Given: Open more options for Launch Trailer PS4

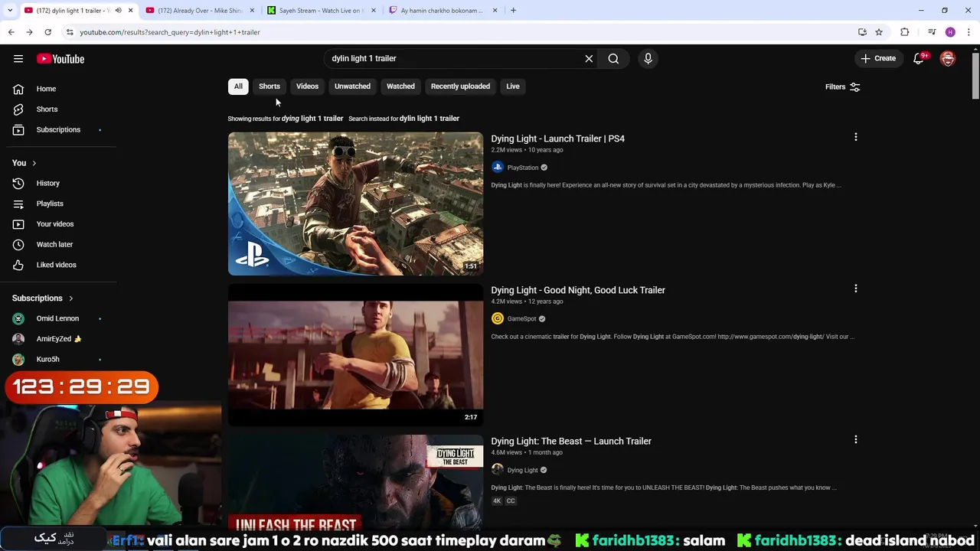Looking at the screenshot, I should [x=855, y=137].
